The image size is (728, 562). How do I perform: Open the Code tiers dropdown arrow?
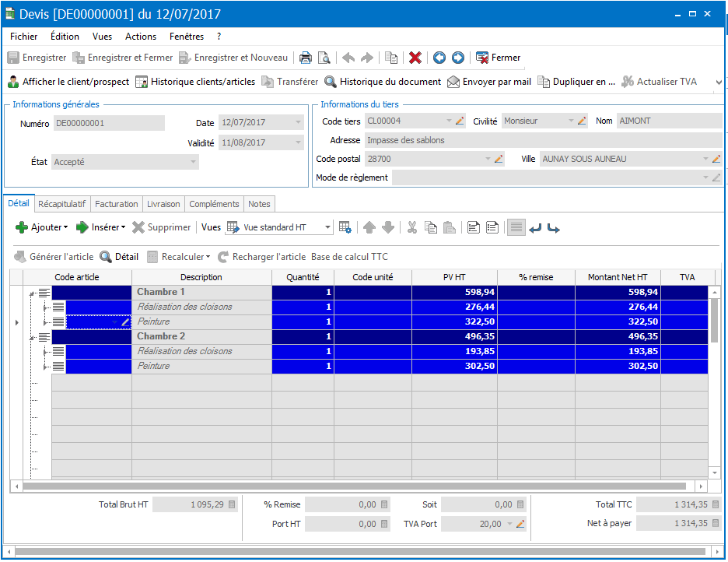449,121
